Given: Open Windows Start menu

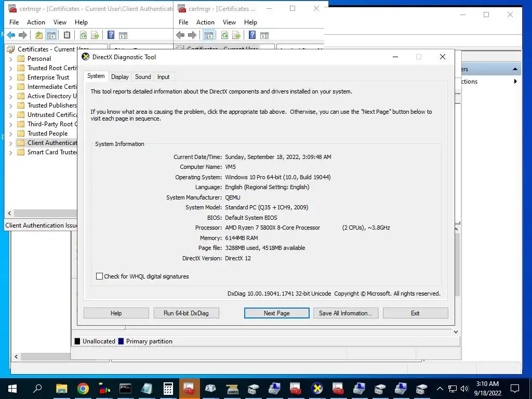Looking at the screenshot, I should (x=12, y=389).
